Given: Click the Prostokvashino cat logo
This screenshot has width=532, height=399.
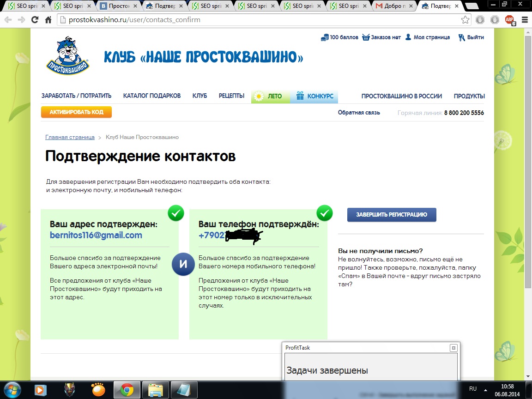Looking at the screenshot, I should (68, 55).
